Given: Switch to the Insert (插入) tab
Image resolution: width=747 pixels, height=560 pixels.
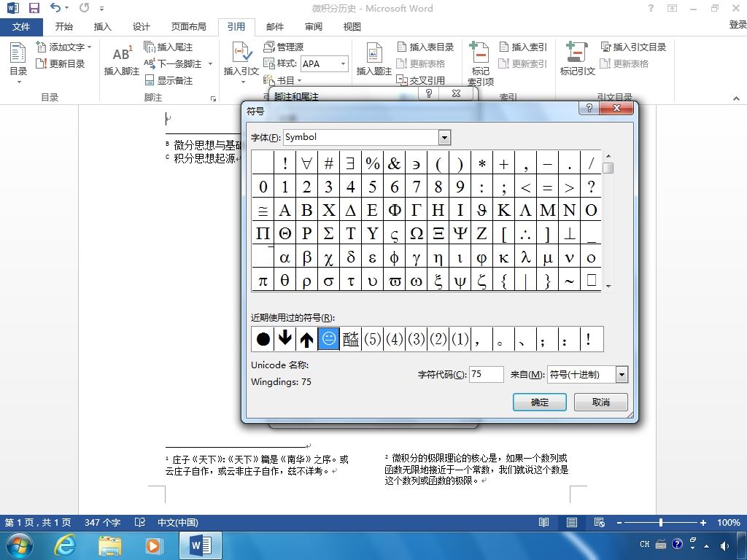Looking at the screenshot, I should [102, 27].
